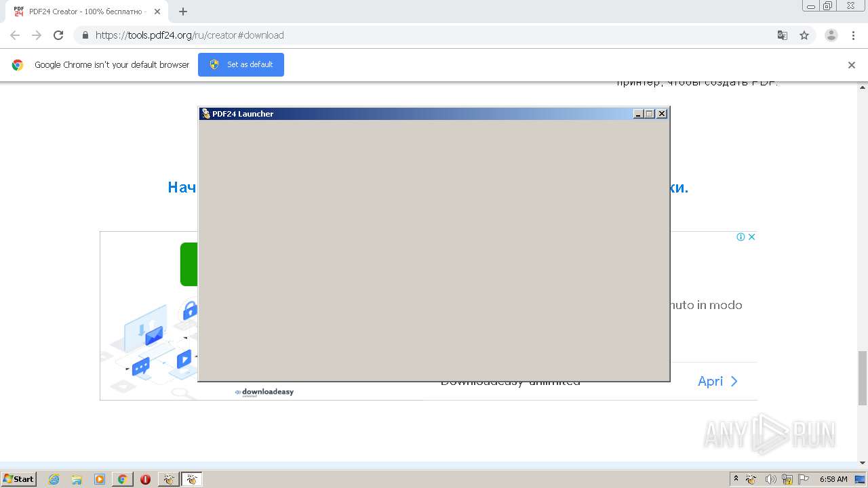Click the scrollbar down arrow
868x488 pixels.
[x=863, y=463]
